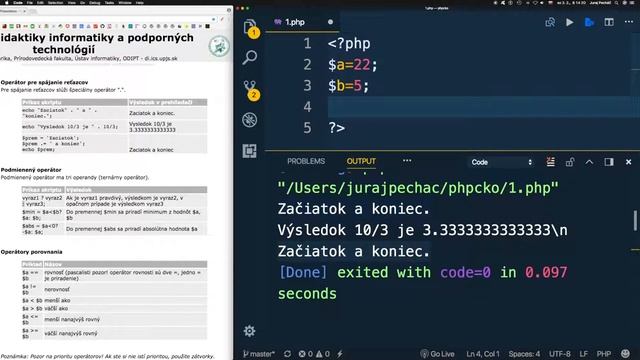Click the lightning bolt status bar icon
The width and height of the screenshot is (640, 360).
[340, 354]
